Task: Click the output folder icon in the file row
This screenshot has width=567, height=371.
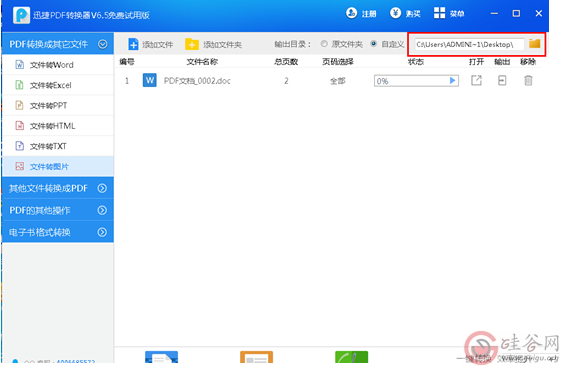Action: tap(502, 80)
